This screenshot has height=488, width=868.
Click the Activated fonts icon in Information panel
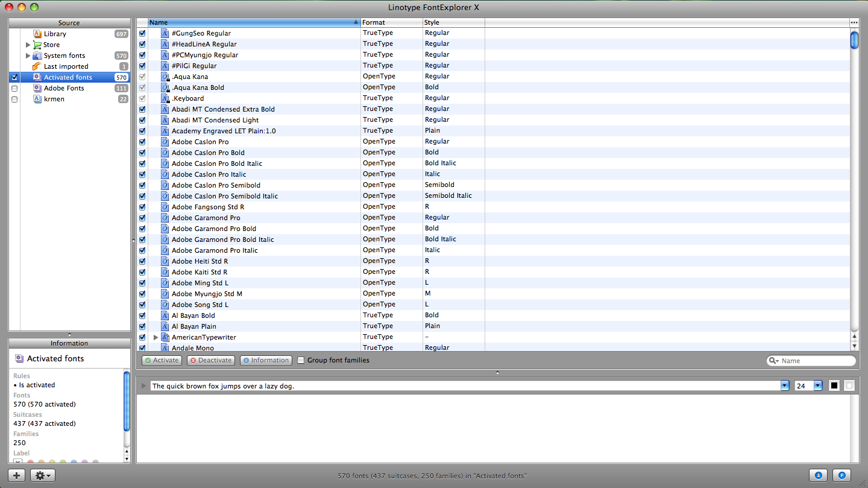(19, 358)
